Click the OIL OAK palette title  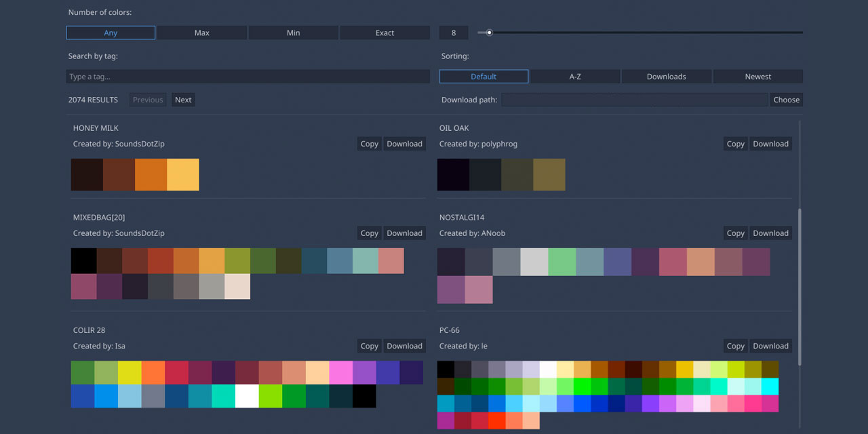[454, 128]
